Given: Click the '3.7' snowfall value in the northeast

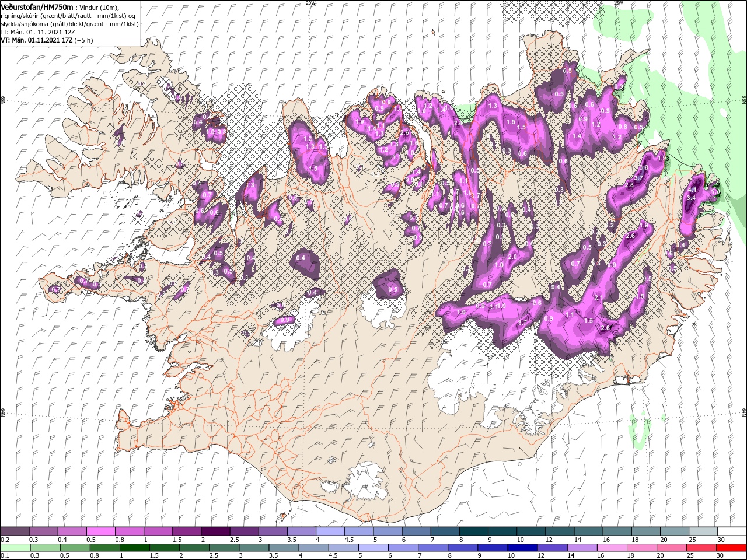Looking at the screenshot, I should (x=638, y=178).
